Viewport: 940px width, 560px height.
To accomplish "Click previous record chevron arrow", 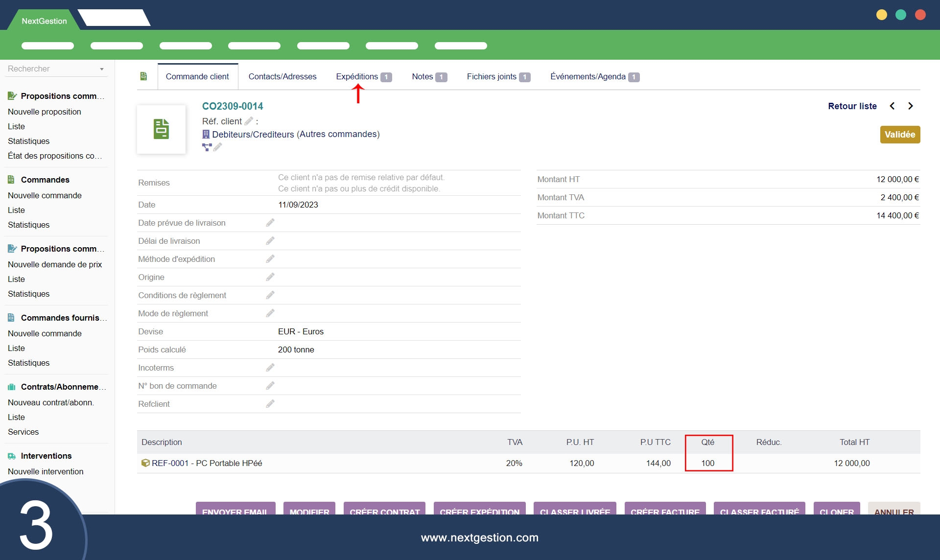I will 892,106.
